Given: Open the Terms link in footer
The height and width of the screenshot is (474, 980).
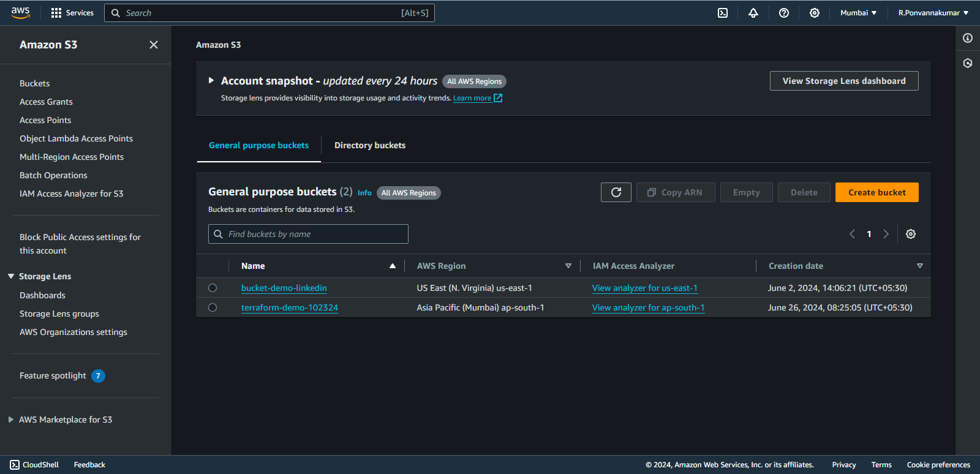Looking at the screenshot, I should (x=881, y=465).
